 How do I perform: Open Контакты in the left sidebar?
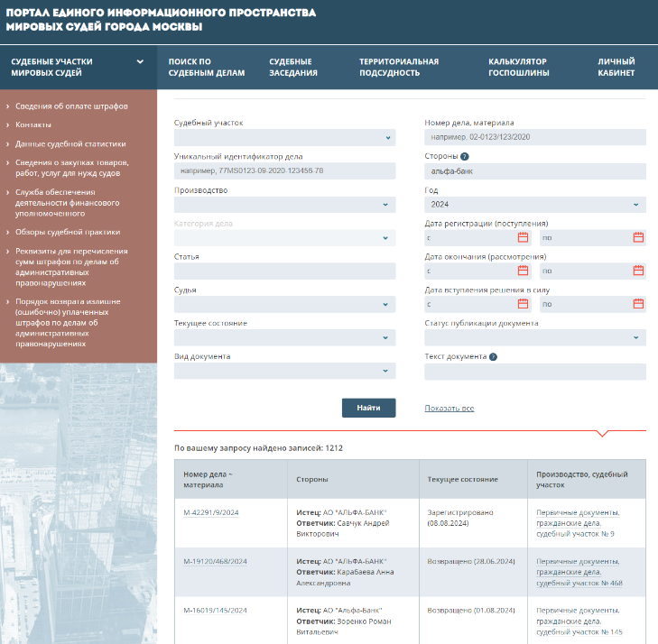click(x=33, y=124)
